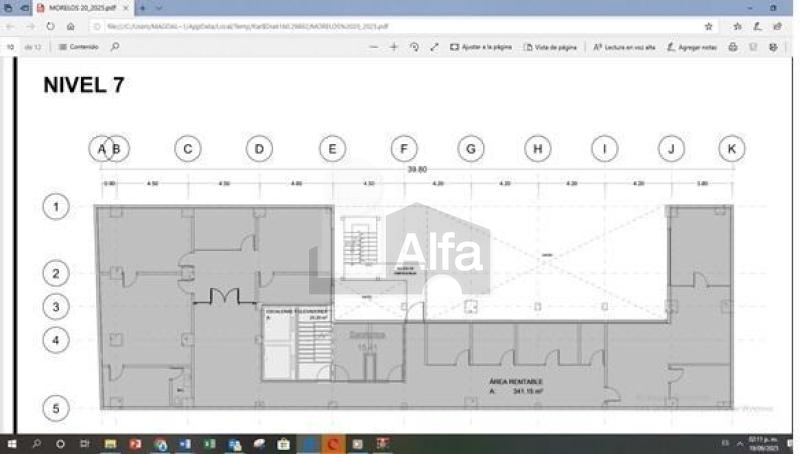Zoom out with the minus icon
The width and height of the screenshot is (800, 454).
pyautogui.click(x=373, y=47)
